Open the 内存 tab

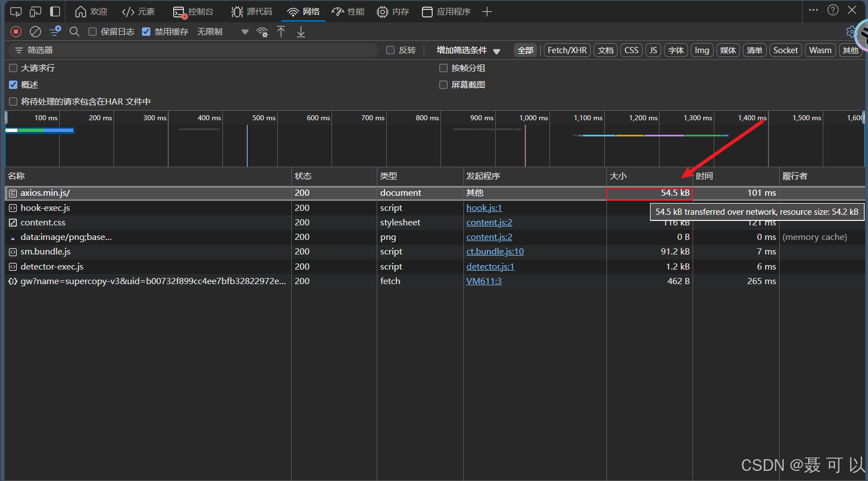pyautogui.click(x=393, y=12)
